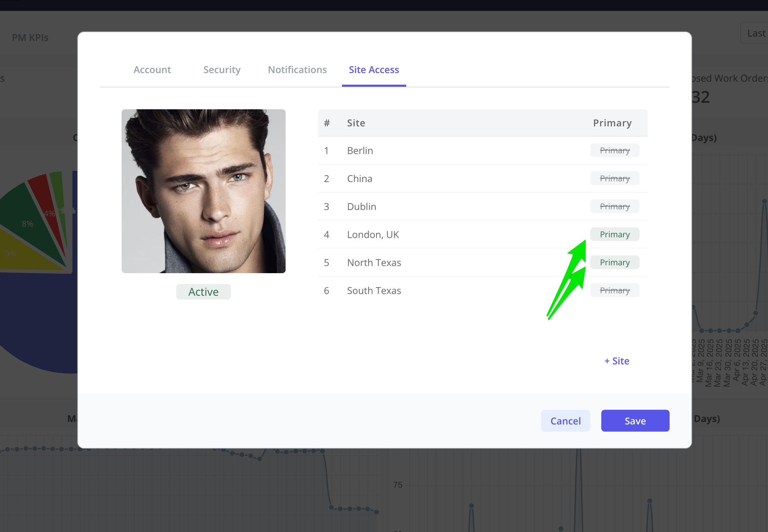Click the Active status badge
The image size is (768, 532).
204,292
